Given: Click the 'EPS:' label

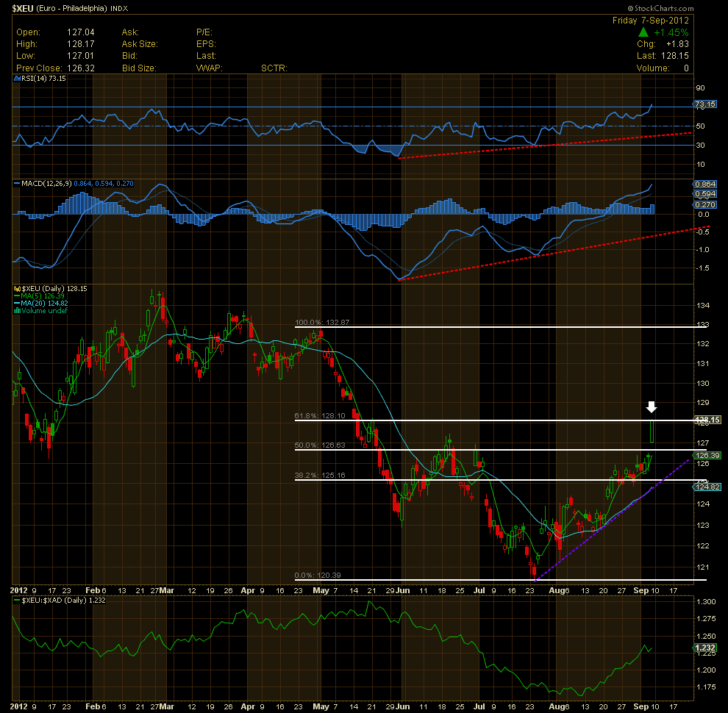Looking at the screenshot, I should click(206, 44).
